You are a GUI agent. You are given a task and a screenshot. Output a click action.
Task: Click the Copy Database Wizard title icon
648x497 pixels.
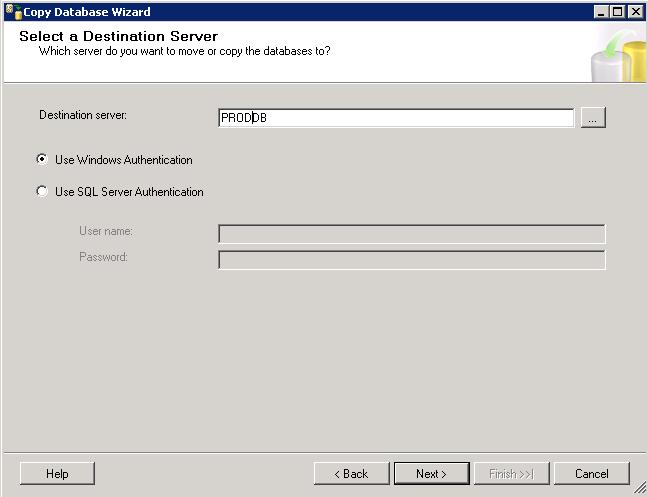[x=13, y=12]
